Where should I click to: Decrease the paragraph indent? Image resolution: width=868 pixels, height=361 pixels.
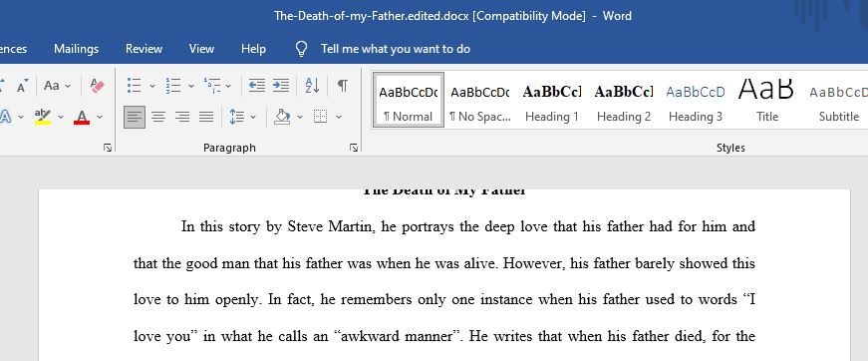click(256, 86)
